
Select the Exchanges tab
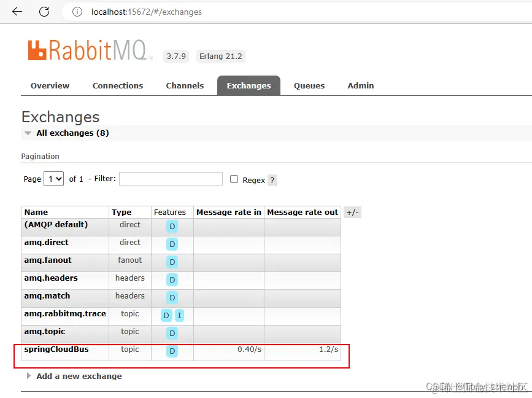tap(249, 85)
